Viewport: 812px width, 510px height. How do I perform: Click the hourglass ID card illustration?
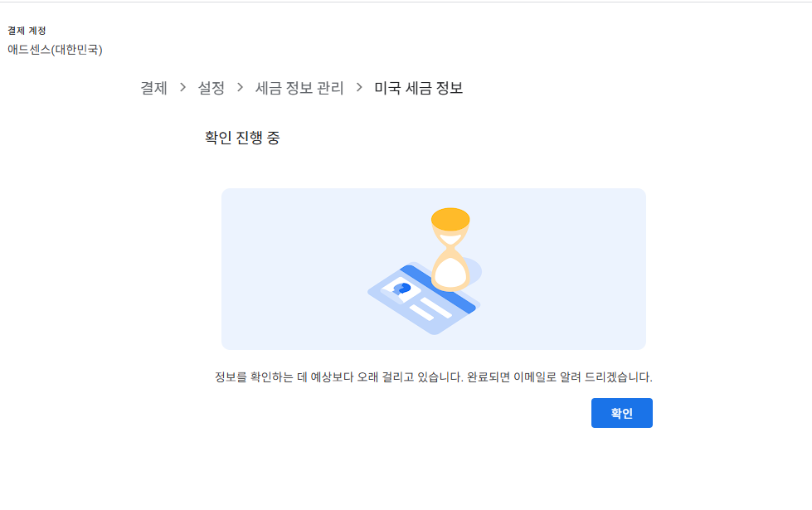point(434,269)
